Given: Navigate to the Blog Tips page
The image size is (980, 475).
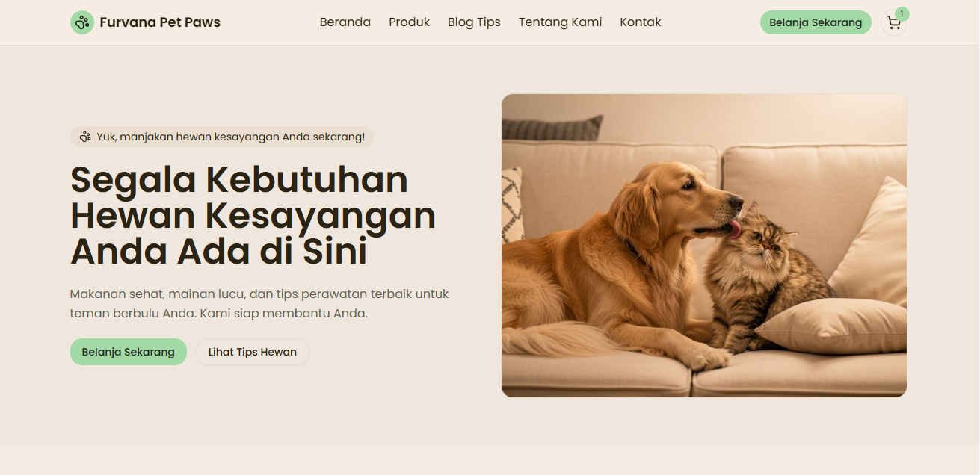Looking at the screenshot, I should (474, 22).
